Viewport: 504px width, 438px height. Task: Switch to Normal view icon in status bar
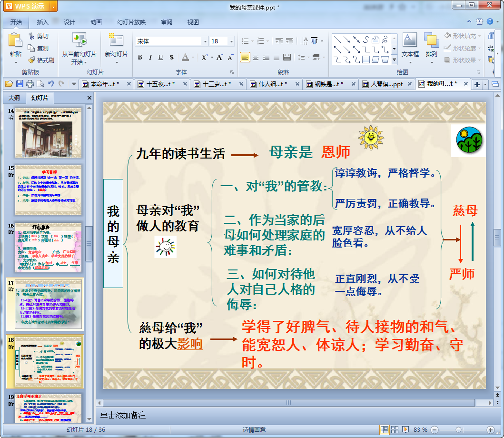385,429
